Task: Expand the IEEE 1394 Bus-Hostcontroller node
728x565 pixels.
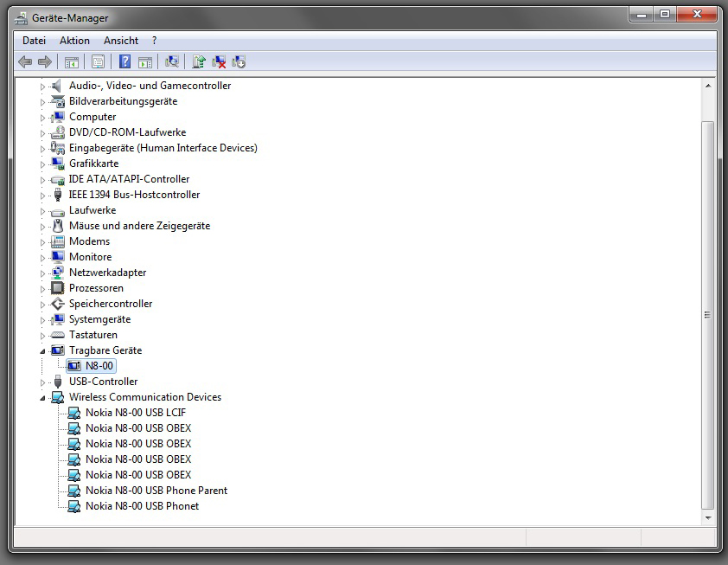Action: click(x=42, y=196)
